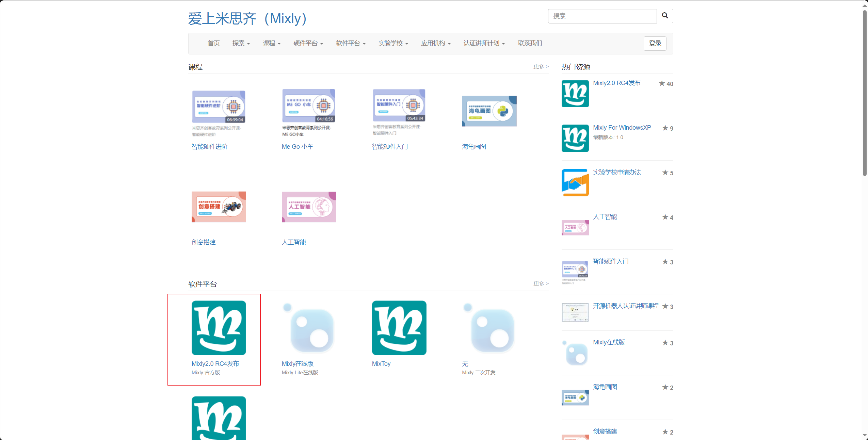This screenshot has height=440, width=868.
Task: Click 更多 link beside 课程 heading
Action: point(541,66)
